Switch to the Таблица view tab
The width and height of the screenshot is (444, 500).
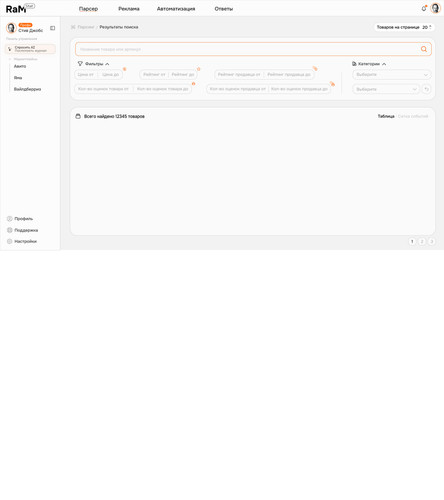tap(386, 116)
